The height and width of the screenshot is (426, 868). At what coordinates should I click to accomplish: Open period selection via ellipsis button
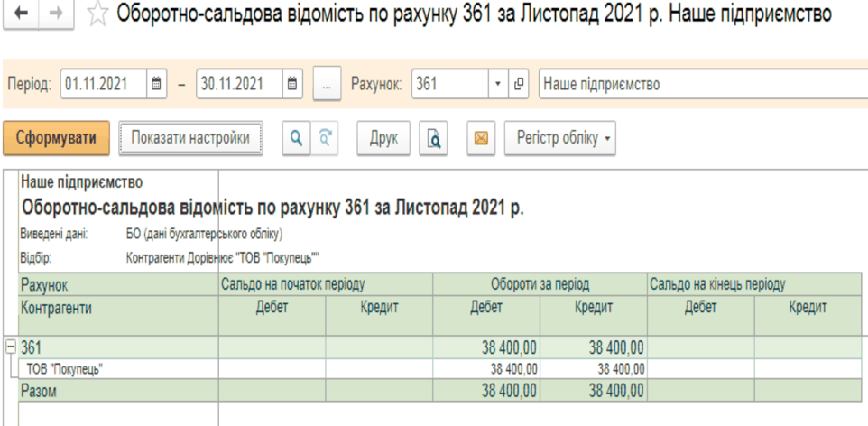tap(327, 84)
